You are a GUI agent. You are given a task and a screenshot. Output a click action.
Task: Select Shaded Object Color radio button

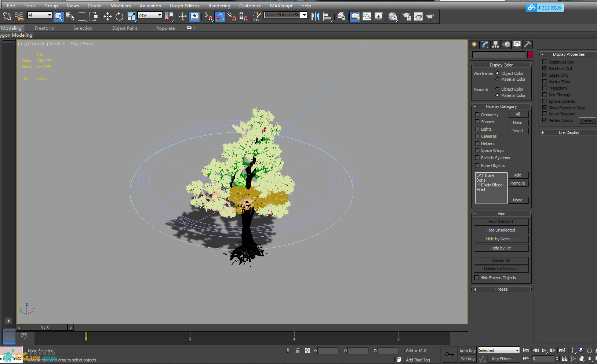tap(497, 89)
